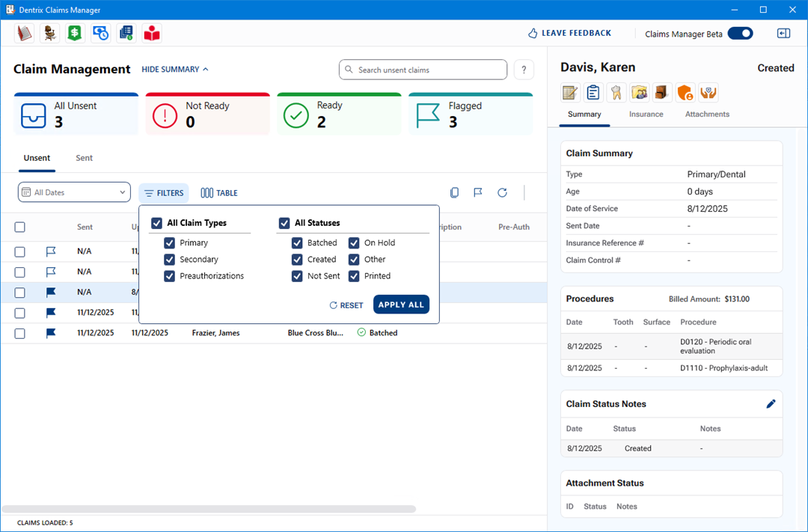Open the tooth chart icon for patient
Viewport: 808px width, 532px height.
[616, 92]
